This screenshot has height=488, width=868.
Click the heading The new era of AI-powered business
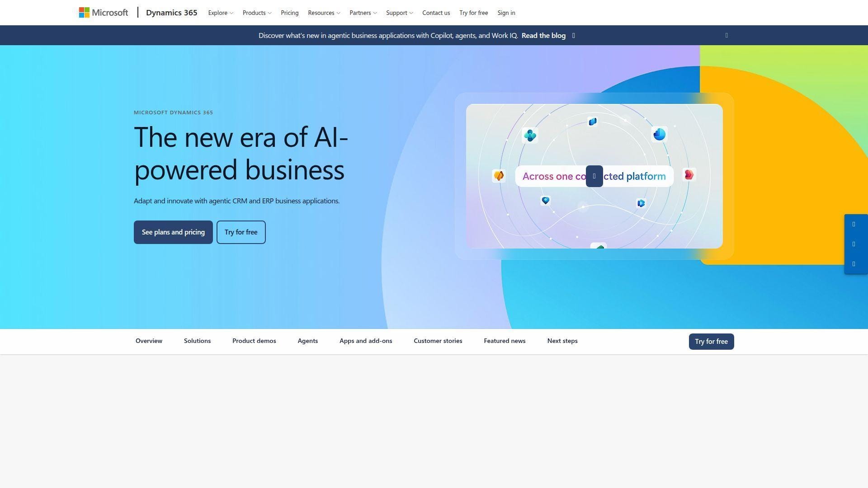(241, 153)
